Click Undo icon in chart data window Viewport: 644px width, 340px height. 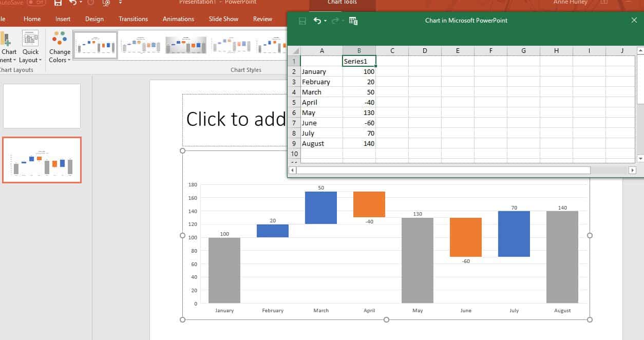(x=317, y=21)
